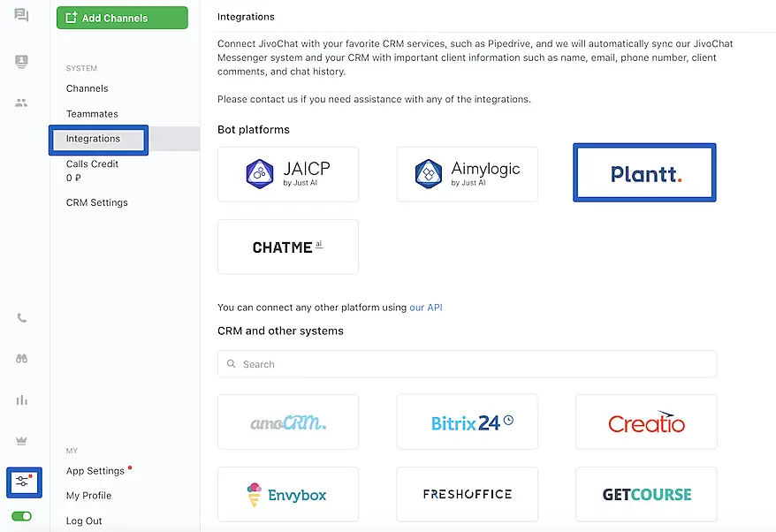Open the visitors binoculars icon
This screenshot has height=532, width=776.
[22, 359]
